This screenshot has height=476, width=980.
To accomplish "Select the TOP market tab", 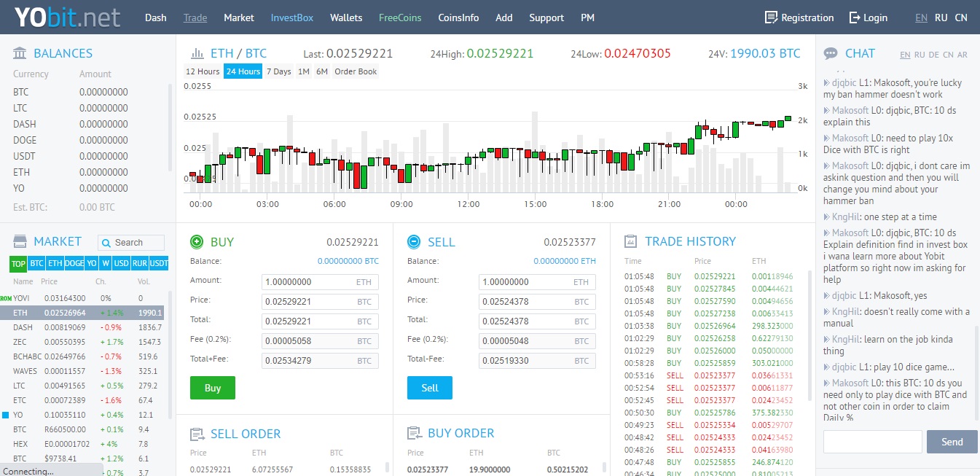I will 18,263.
